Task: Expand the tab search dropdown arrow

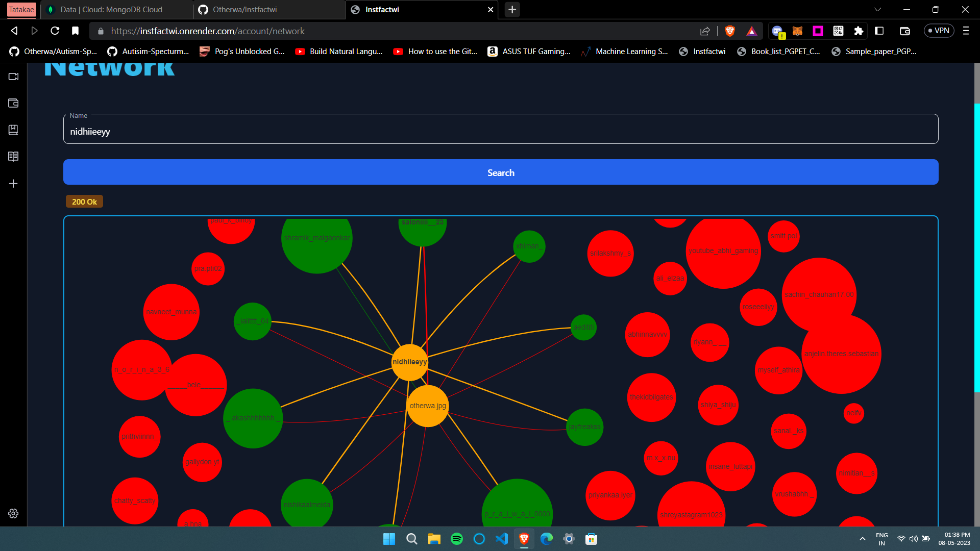Action: click(x=877, y=10)
